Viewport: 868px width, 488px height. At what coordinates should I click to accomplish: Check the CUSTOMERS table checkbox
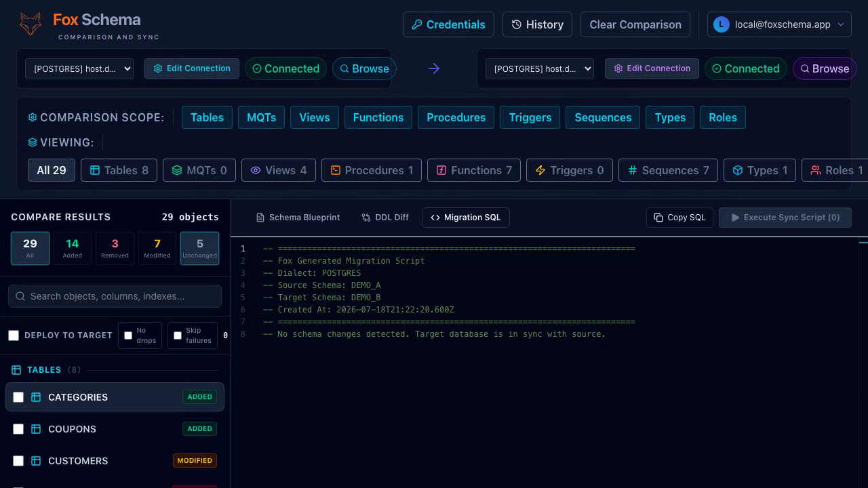tap(18, 461)
